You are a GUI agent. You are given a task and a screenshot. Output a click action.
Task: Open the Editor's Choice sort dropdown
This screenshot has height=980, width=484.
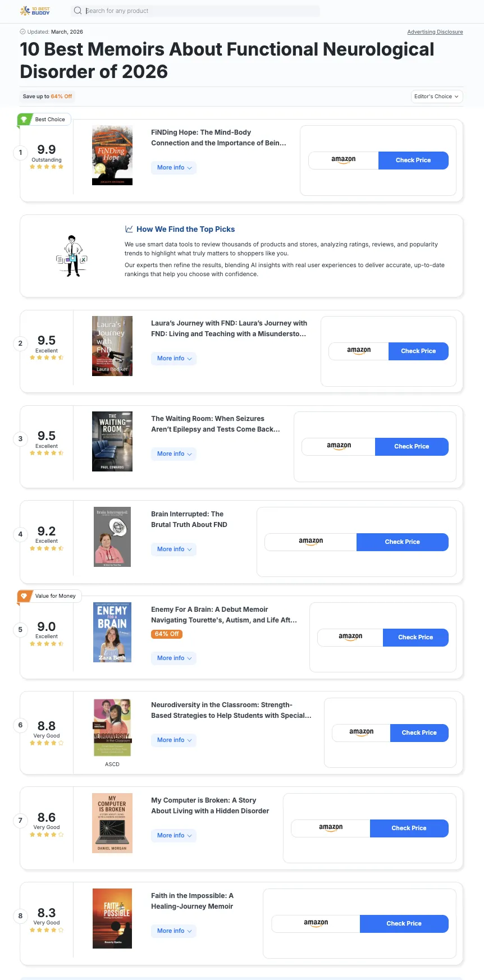point(437,97)
